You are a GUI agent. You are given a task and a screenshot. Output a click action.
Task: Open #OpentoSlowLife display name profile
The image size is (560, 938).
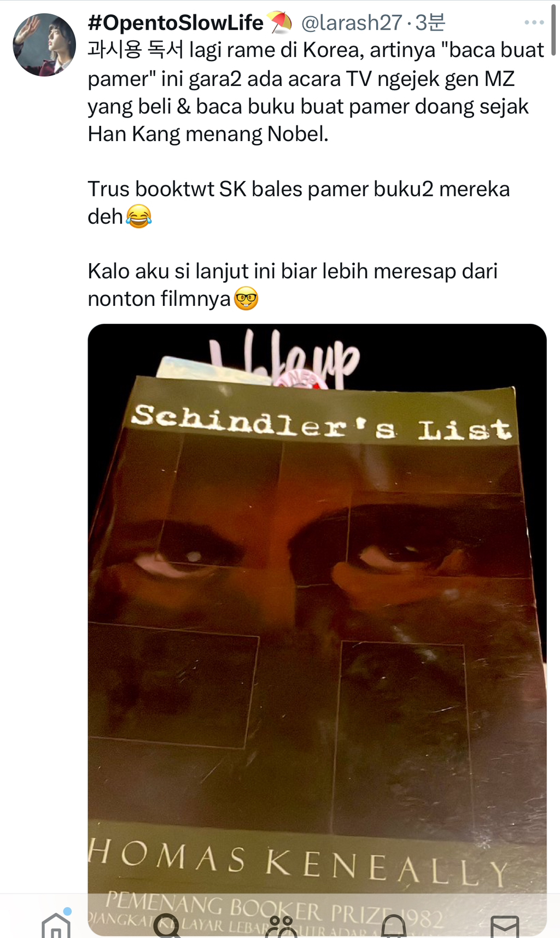176,22
